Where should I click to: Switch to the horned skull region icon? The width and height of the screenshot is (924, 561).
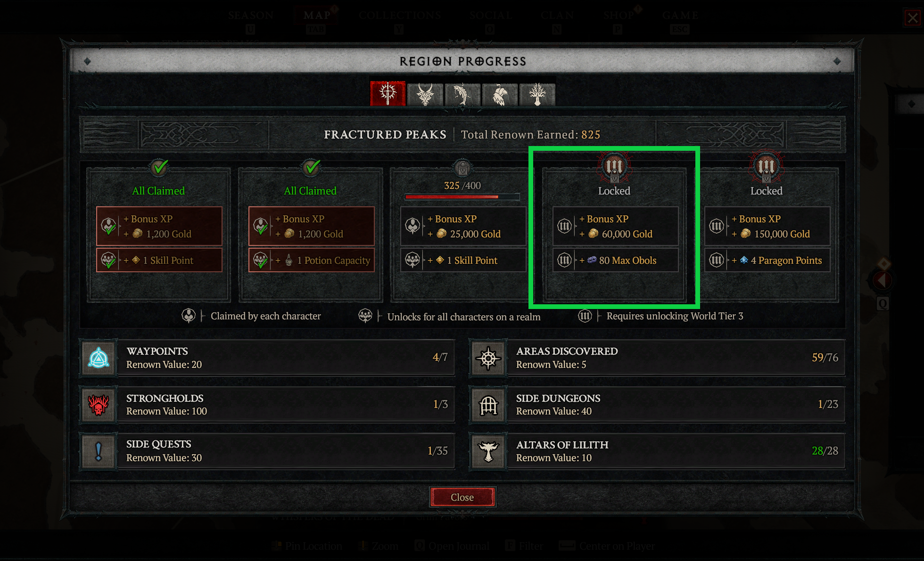coord(425,94)
